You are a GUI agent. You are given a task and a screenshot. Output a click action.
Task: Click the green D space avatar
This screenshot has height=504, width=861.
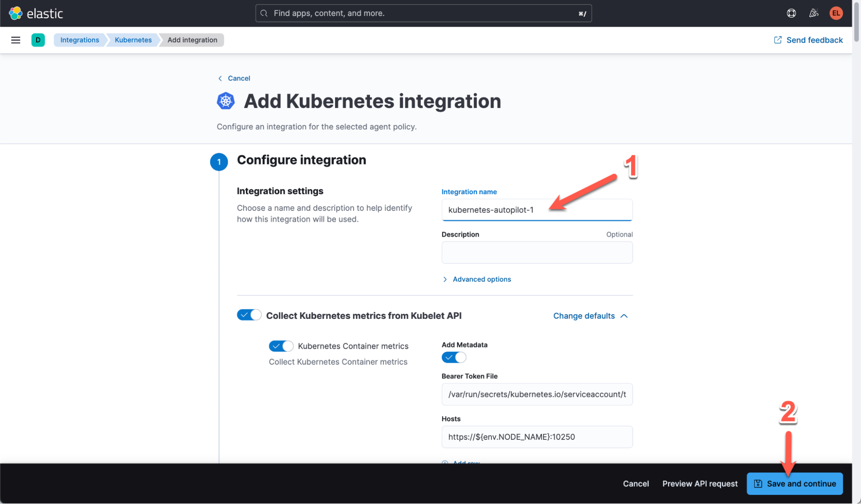[38, 40]
